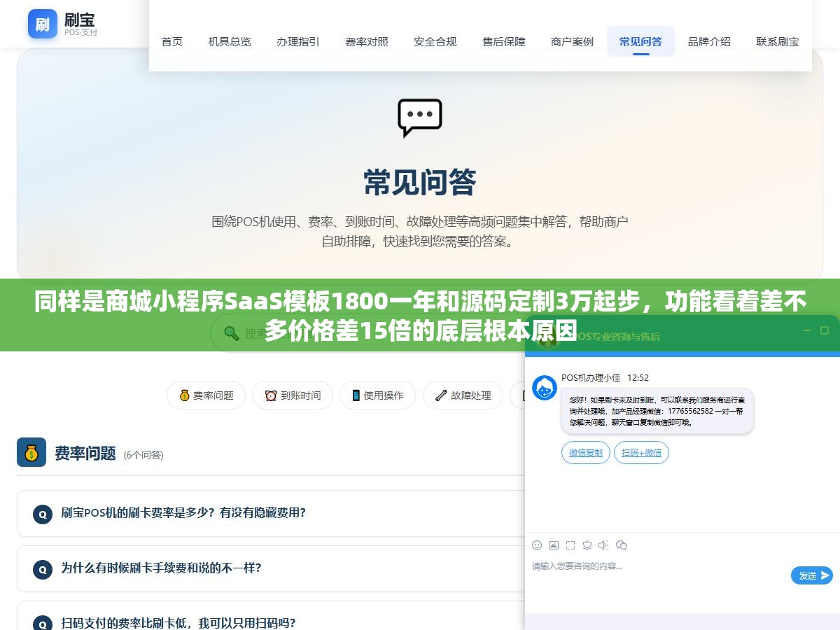This screenshot has height=630, width=840.
Task: Click the rating flower icon in chat
Action: (x=587, y=545)
